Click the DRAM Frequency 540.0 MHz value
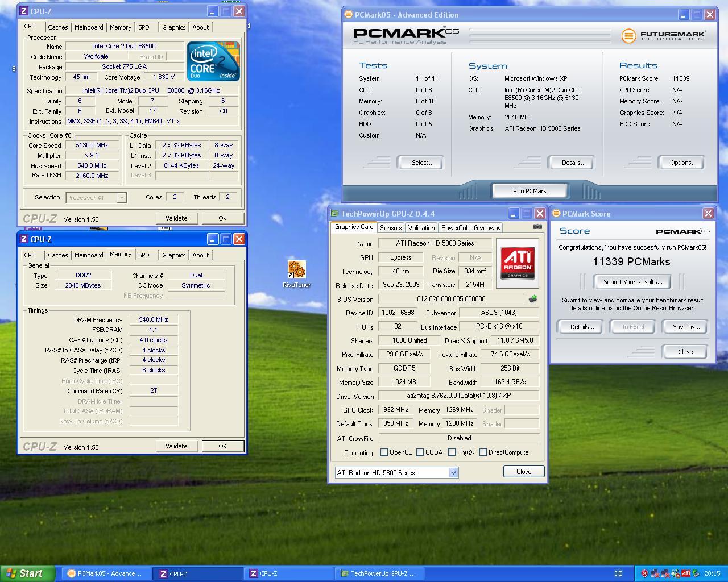728x582 pixels. (x=154, y=320)
